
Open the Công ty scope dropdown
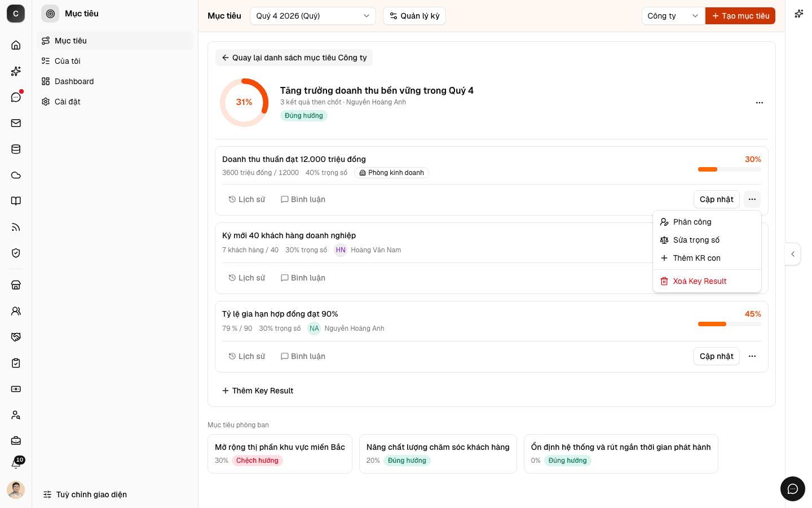coord(673,16)
